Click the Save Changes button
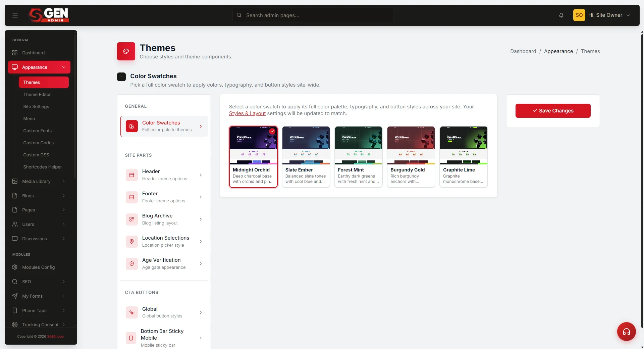The image size is (644, 349). (553, 111)
